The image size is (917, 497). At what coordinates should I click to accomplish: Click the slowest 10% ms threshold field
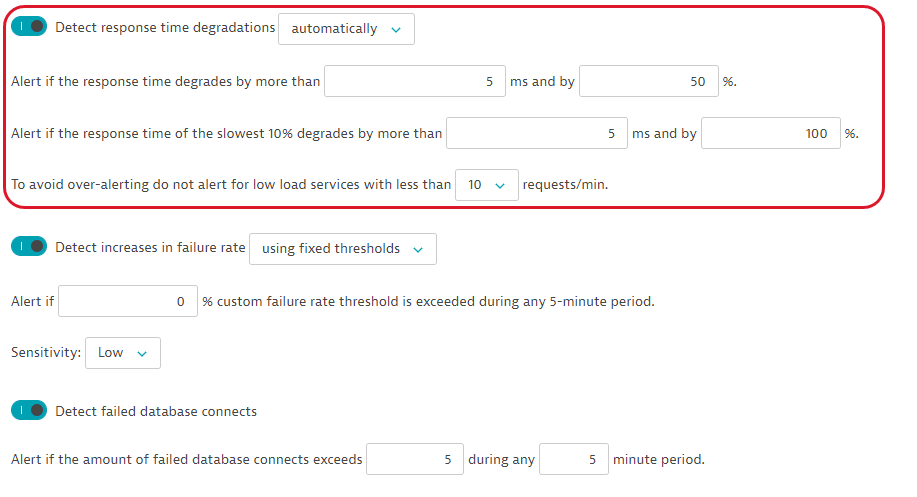click(536, 133)
